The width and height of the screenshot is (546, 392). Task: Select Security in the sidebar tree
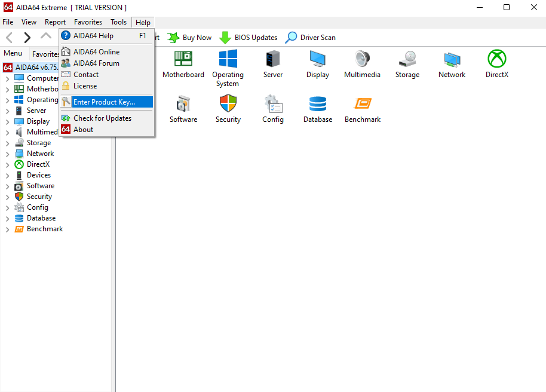click(x=39, y=197)
